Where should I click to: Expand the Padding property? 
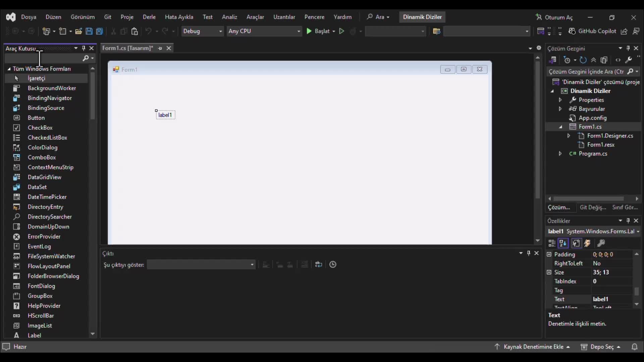549,254
